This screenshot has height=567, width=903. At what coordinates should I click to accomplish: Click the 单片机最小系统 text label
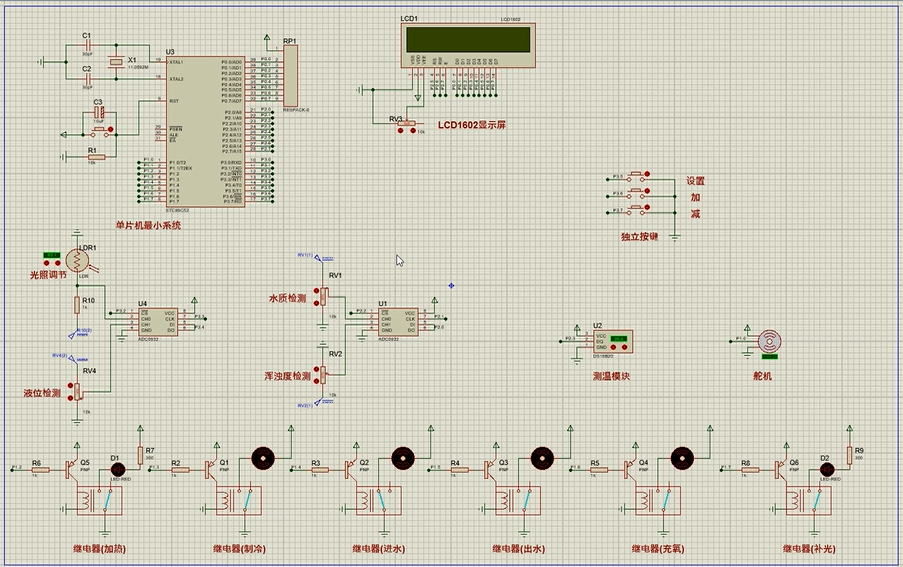(x=148, y=226)
